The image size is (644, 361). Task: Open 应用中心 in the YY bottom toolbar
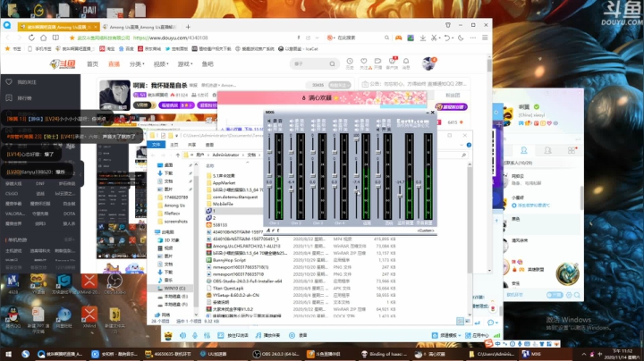click(477, 335)
